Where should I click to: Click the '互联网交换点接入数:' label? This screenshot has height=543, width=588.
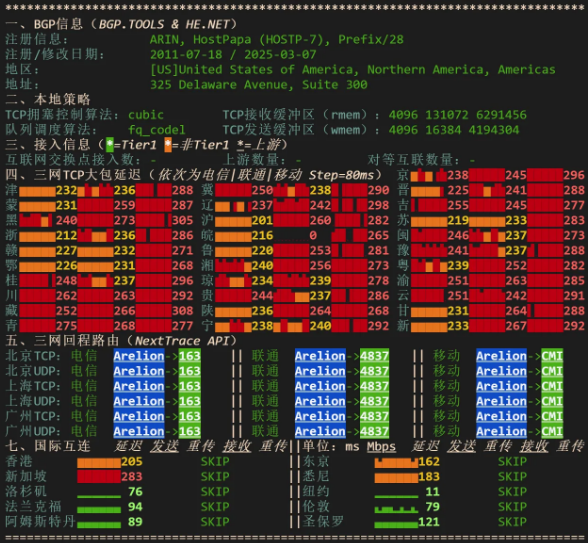click(73, 160)
